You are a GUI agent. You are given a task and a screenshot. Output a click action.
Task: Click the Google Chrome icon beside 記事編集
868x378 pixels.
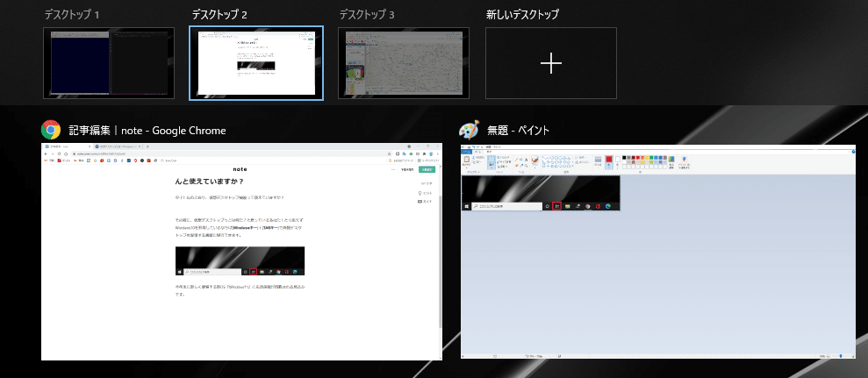click(51, 130)
